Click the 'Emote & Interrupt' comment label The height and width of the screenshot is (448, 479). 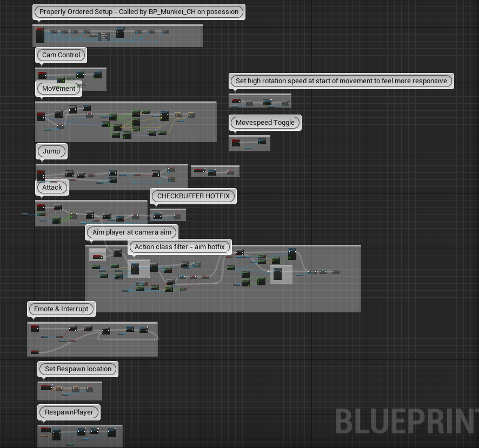click(61, 309)
